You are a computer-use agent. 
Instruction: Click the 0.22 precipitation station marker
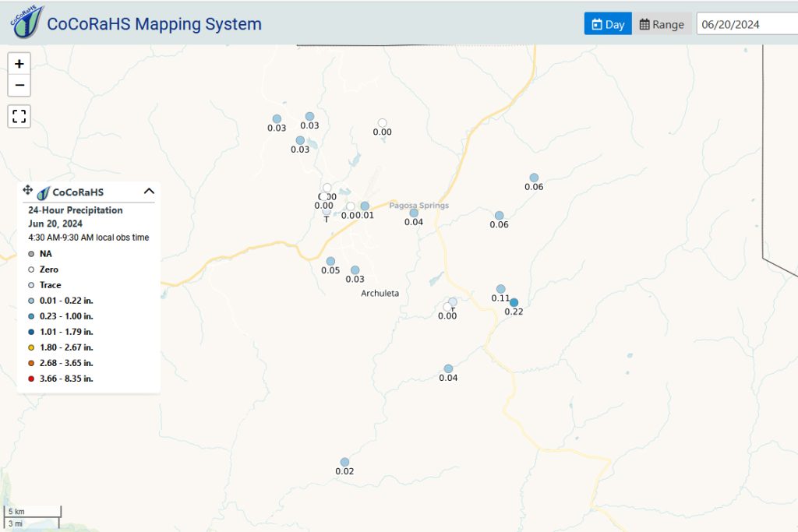pos(514,303)
